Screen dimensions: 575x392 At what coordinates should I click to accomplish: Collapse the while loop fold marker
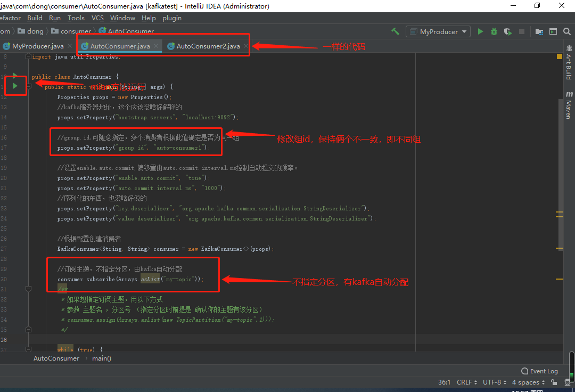(x=28, y=349)
